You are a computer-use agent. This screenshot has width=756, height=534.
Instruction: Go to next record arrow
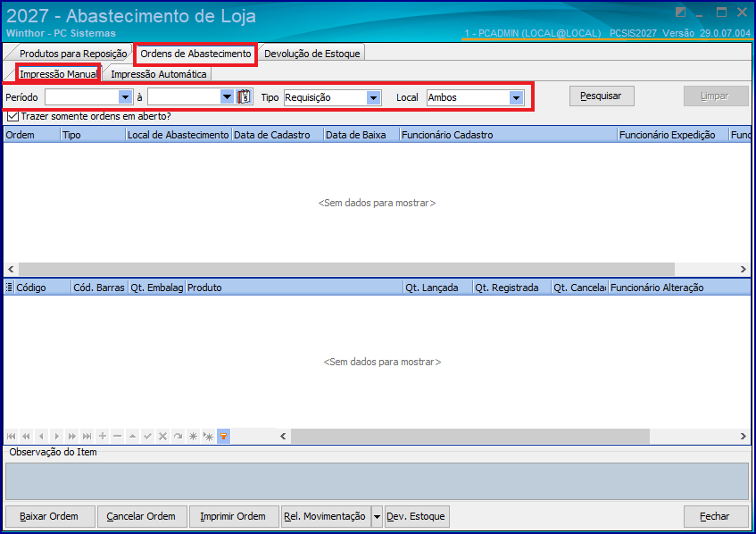pyautogui.click(x=56, y=436)
